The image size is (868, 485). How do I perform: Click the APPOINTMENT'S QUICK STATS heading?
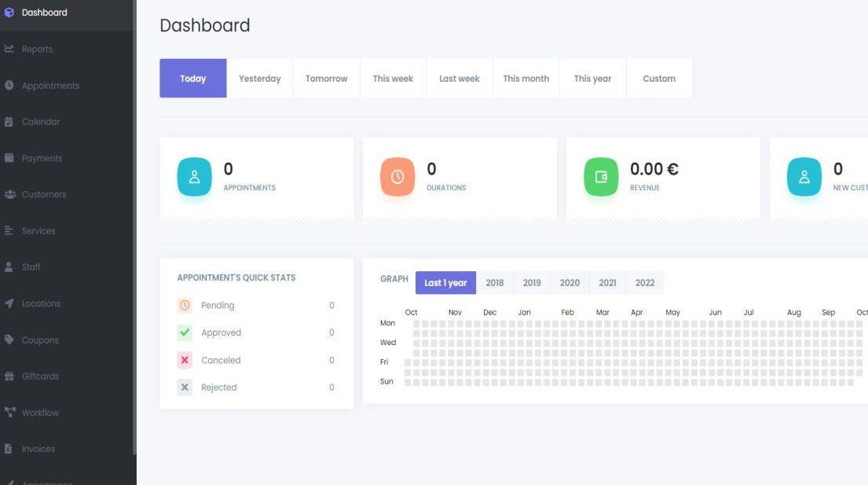coord(236,277)
